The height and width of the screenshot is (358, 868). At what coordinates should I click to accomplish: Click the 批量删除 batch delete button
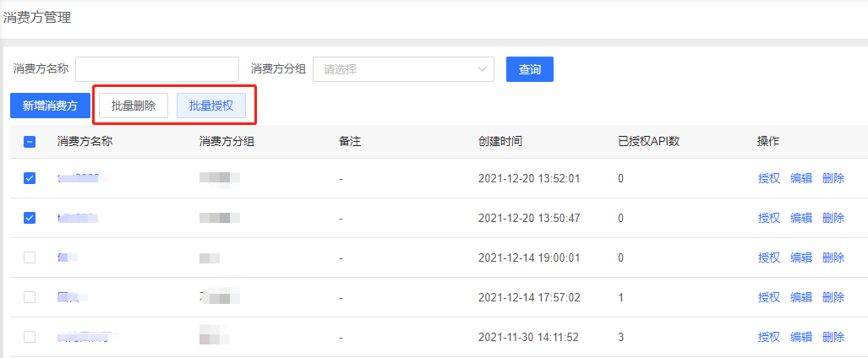click(134, 106)
